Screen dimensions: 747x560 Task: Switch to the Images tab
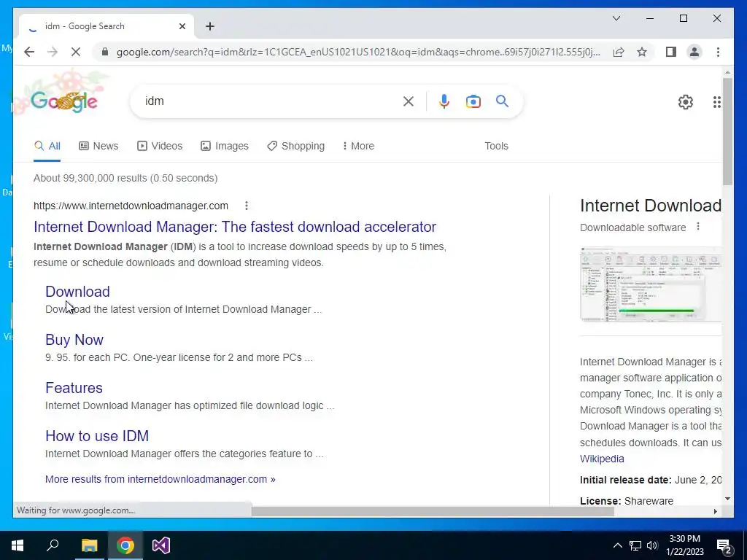pyautogui.click(x=225, y=146)
